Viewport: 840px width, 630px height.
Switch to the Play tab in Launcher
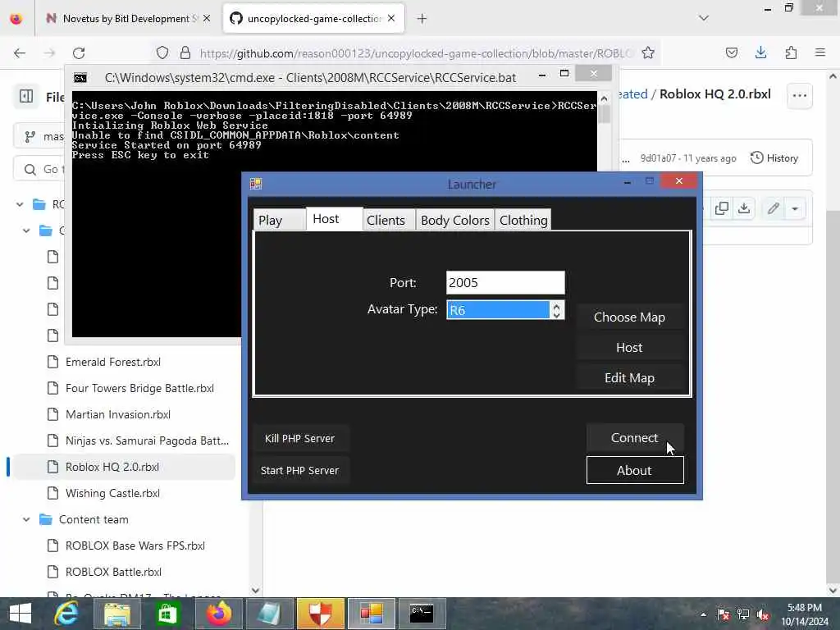279,220
